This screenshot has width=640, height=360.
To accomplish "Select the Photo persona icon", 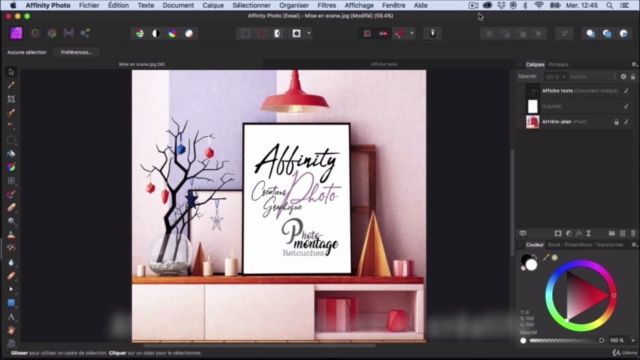I will click(16, 33).
